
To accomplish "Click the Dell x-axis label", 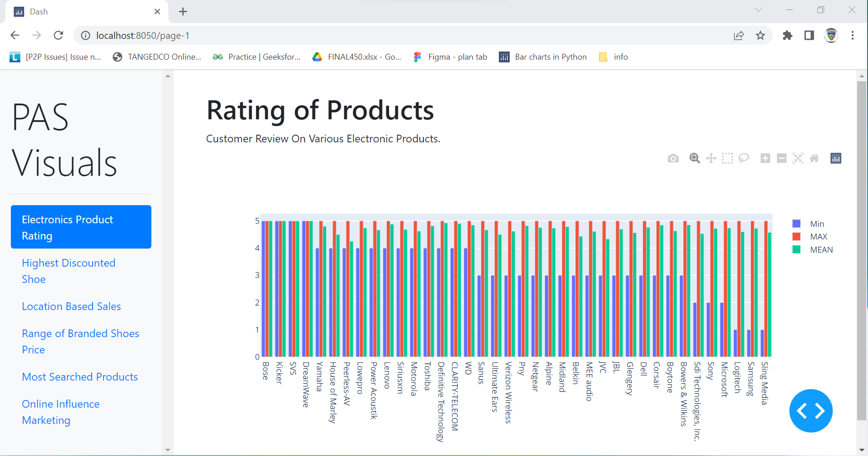I will (644, 368).
